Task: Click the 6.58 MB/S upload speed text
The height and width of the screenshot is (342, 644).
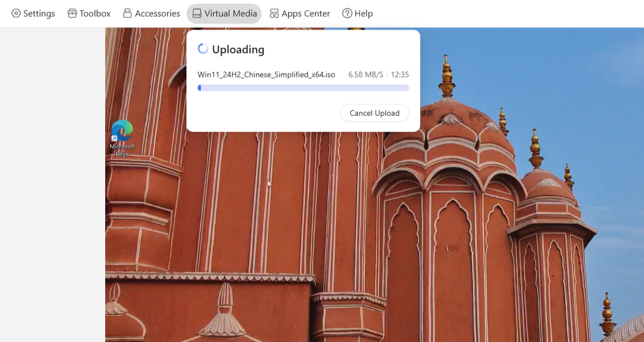Action: click(366, 75)
